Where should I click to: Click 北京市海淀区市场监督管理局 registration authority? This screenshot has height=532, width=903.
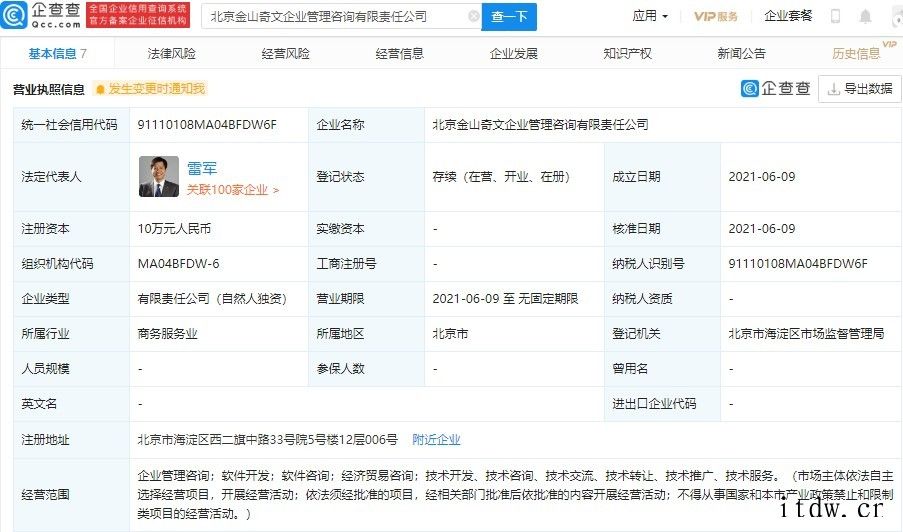point(806,333)
